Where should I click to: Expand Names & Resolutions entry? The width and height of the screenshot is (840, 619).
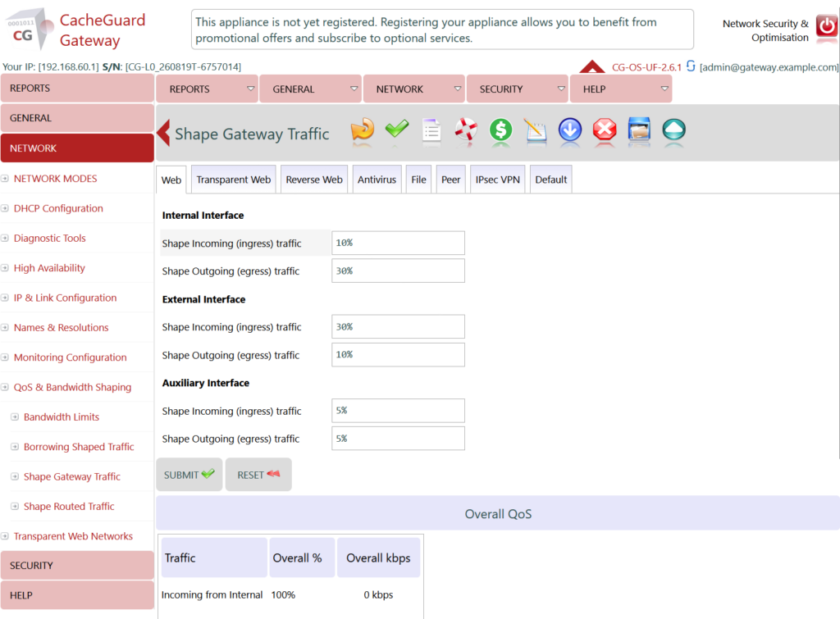(5, 327)
